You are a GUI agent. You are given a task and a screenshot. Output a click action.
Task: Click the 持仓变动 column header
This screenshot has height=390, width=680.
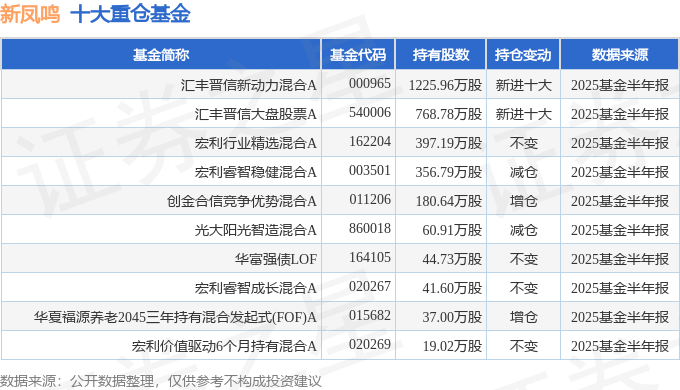pyautogui.click(x=523, y=55)
